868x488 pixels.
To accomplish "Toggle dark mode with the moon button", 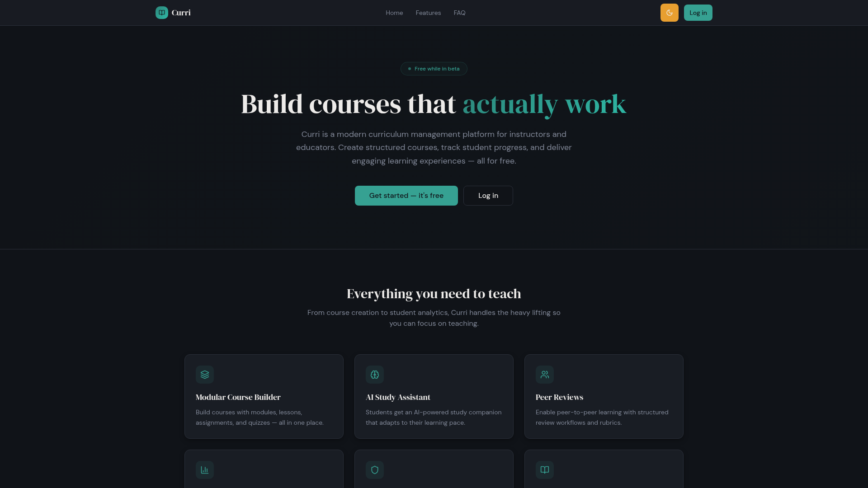I will click(x=669, y=13).
